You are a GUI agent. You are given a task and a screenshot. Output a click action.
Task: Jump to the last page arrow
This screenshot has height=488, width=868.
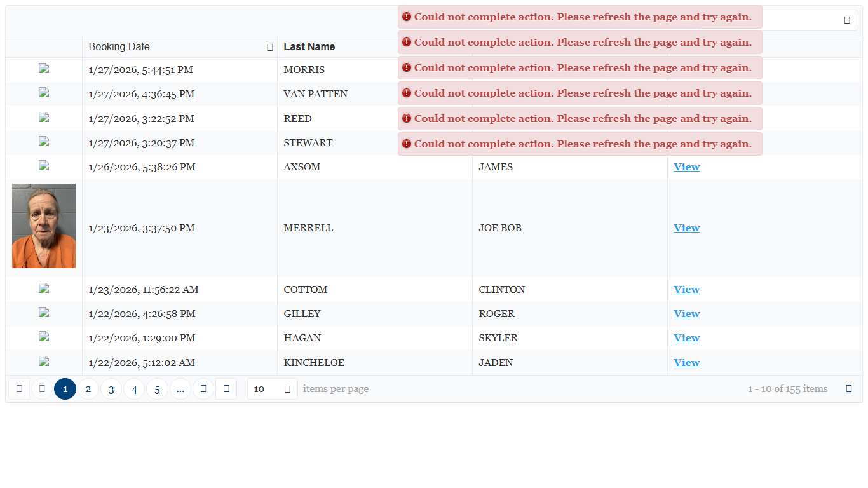tap(226, 389)
